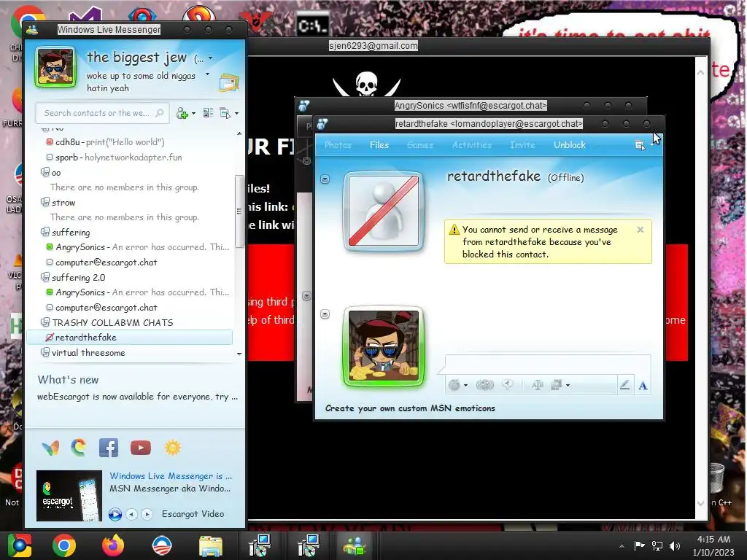Switch to handwriting mode pen icon
Image resolution: width=747 pixels, height=560 pixels.
(624, 385)
